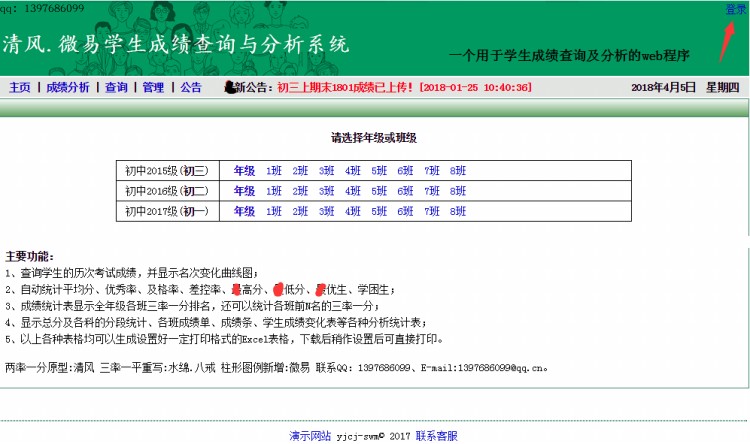Image resolution: width=750 pixels, height=444 pixels.
Task: Select 6班 in the 初中2015级 row
Action: tap(405, 171)
